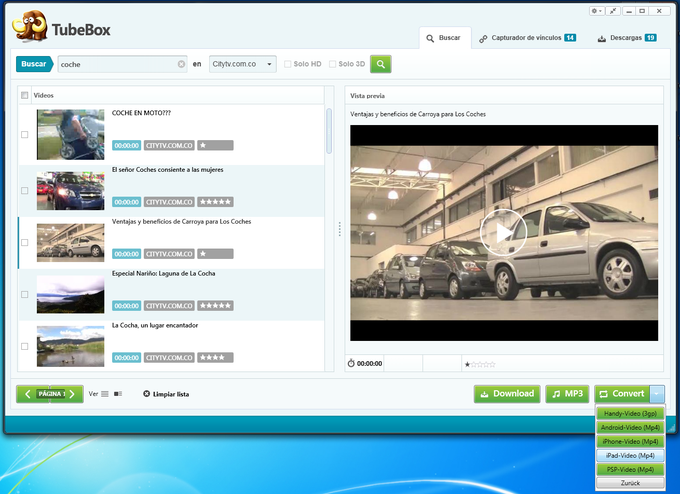The image size is (680, 494).
Task: Choose Handy-Video (3gp) conversion option
Action: coord(630,413)
